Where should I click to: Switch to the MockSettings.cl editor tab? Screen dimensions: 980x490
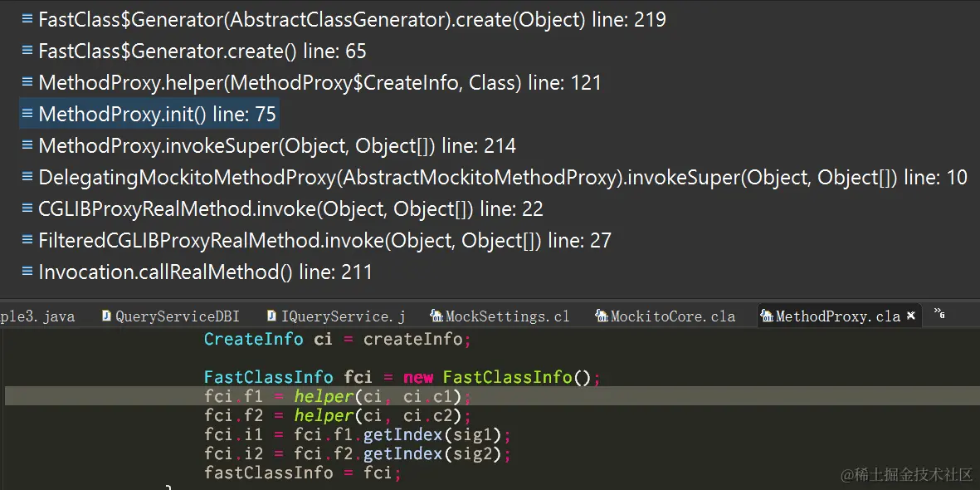[x=500, y=316]
